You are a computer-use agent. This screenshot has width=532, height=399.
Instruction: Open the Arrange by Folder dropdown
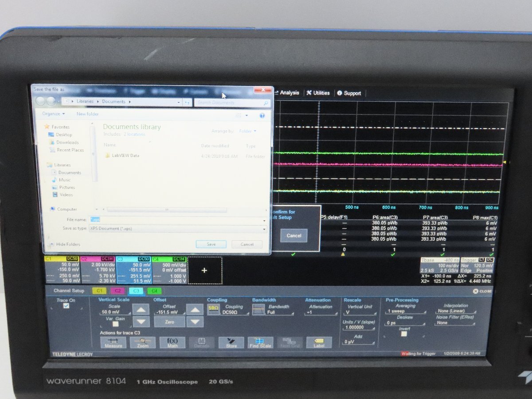[x=248, y=131]
